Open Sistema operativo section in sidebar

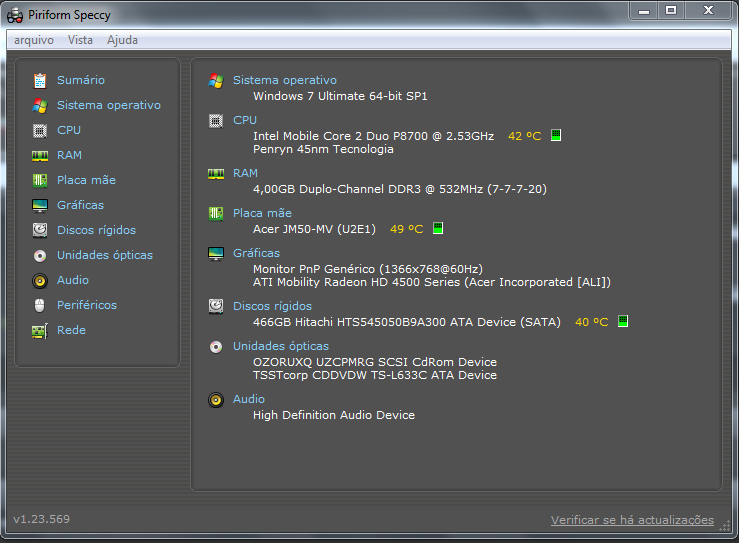(109, 105)
